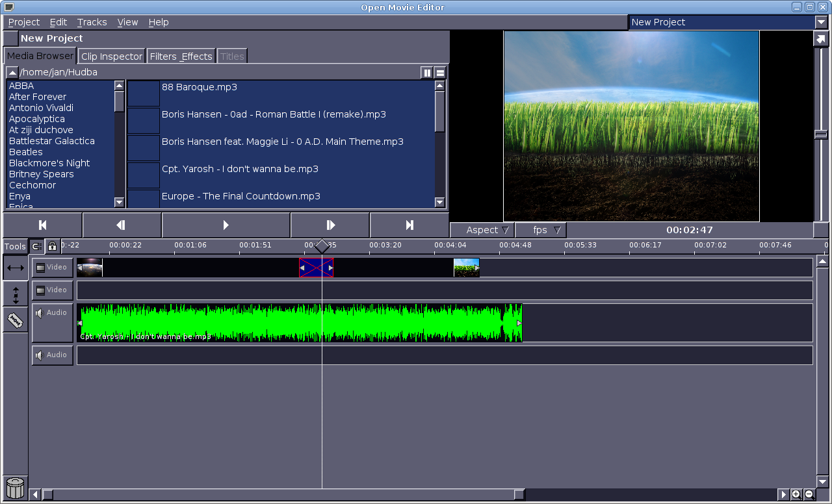This screenshot has width=832, height=504.
Task: Click the Tools label button
Action: [x=15, y=247]
